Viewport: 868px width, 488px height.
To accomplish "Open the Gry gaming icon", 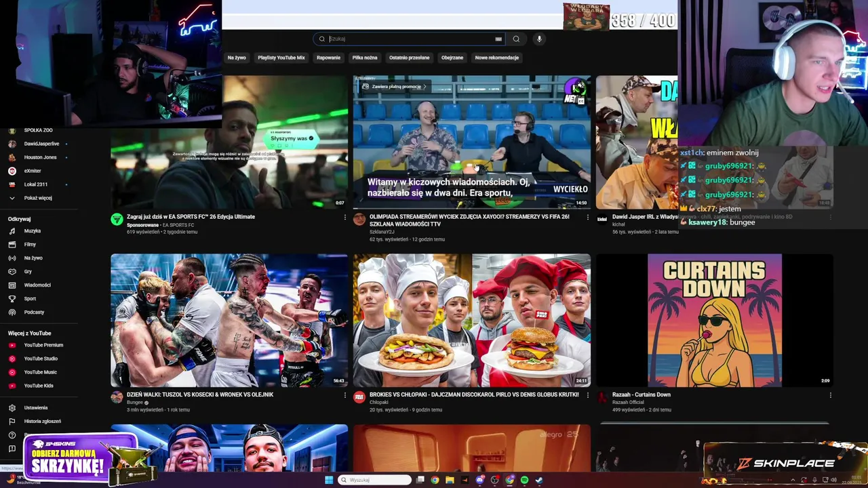I will (x=12, y=271).
